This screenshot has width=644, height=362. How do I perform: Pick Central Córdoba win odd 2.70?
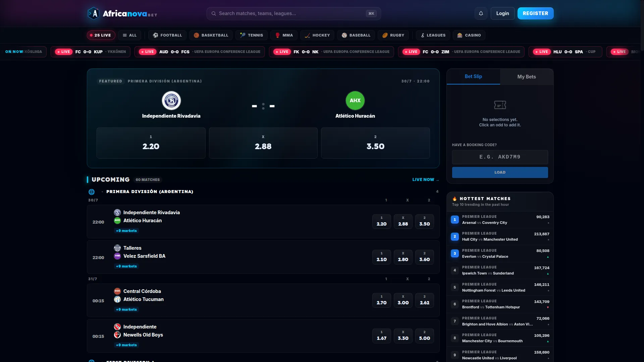click(382, 300)
